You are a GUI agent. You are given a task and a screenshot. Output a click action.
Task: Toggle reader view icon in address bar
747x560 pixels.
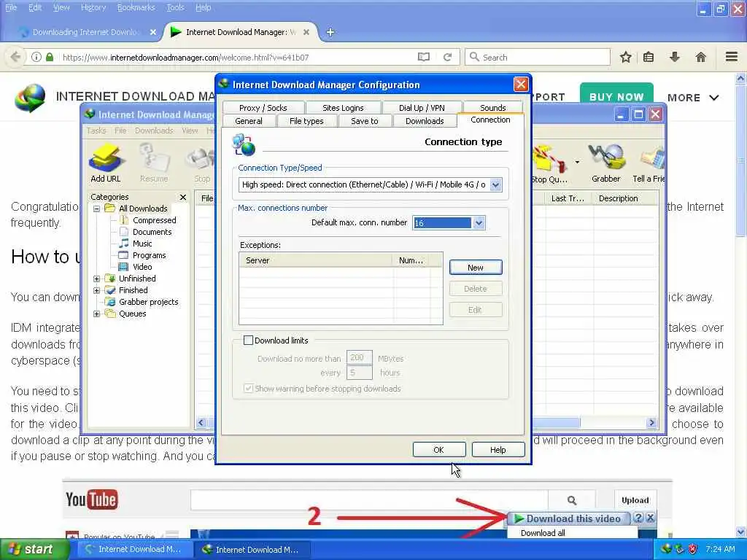(424, 57)
